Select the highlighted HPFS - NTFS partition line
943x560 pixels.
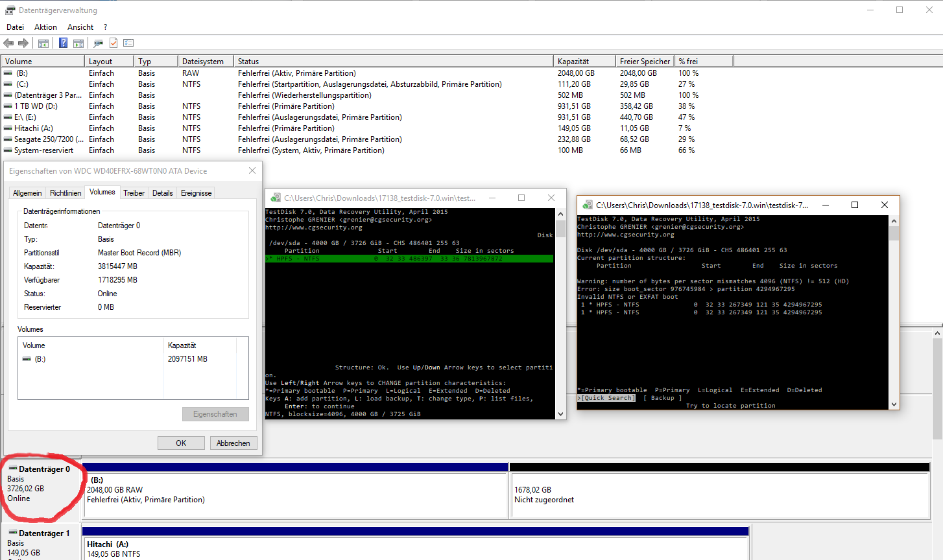(409, 259)
